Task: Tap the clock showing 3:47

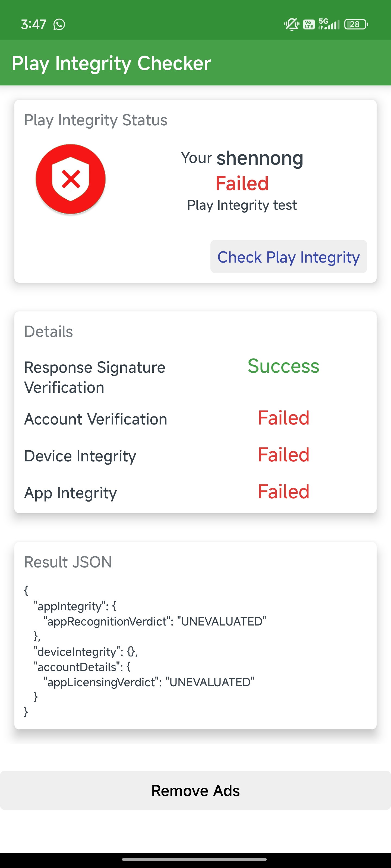Action: click(x=33, y=24)
